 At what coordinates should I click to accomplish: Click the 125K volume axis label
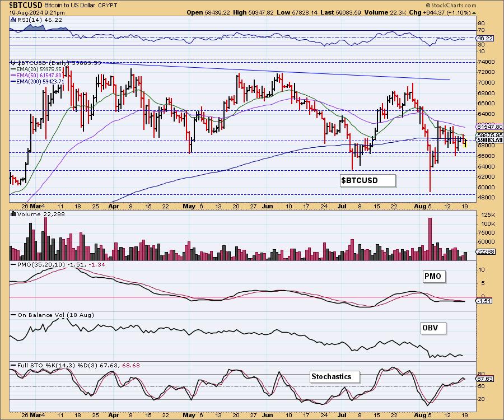coord(488,214)
